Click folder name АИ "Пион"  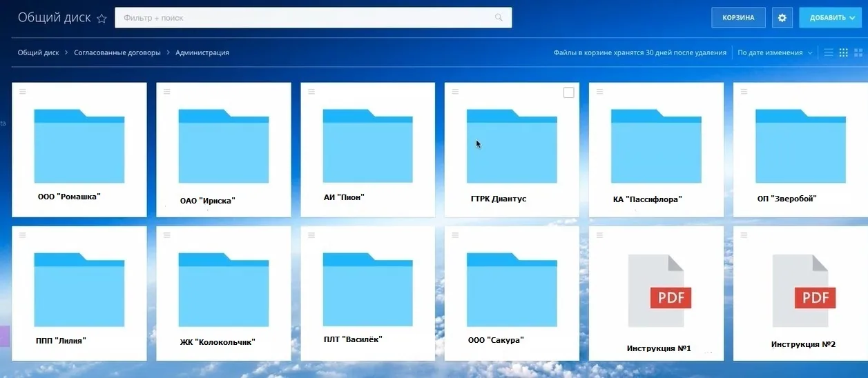[x=344, y=197]
